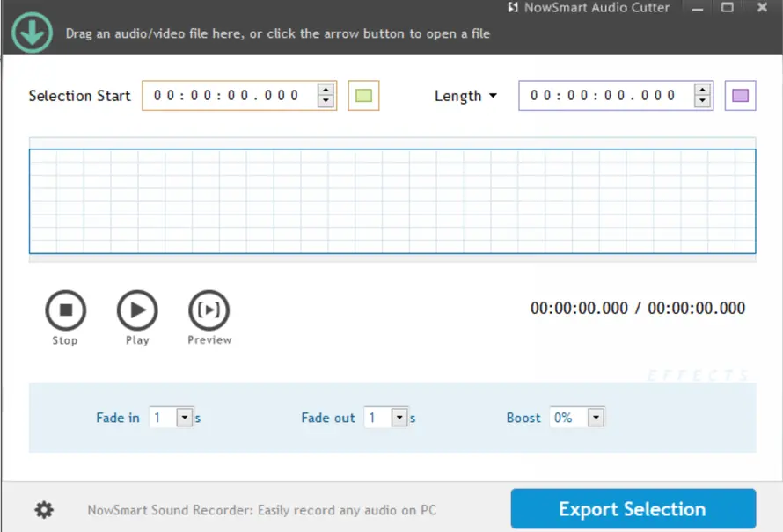Click the purple selection end color swatch
Viewport: 783px width, 532px height.
740,95
